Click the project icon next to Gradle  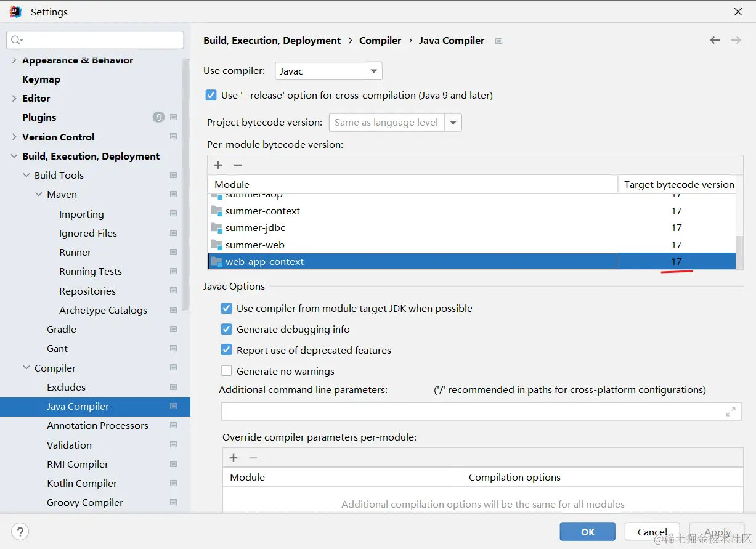[x=173, y=329]
